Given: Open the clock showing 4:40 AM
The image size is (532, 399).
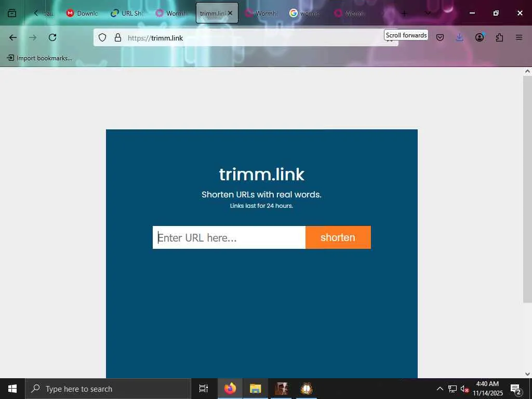Looking at the screenshot, I should pyautogui.click(x=487, y=389).
